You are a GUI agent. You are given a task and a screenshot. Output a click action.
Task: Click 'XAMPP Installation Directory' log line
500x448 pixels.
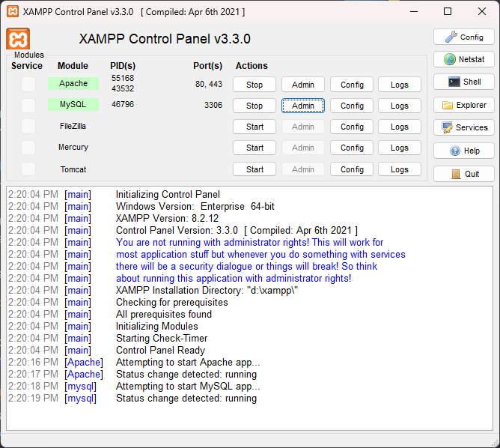click(207, 291)
